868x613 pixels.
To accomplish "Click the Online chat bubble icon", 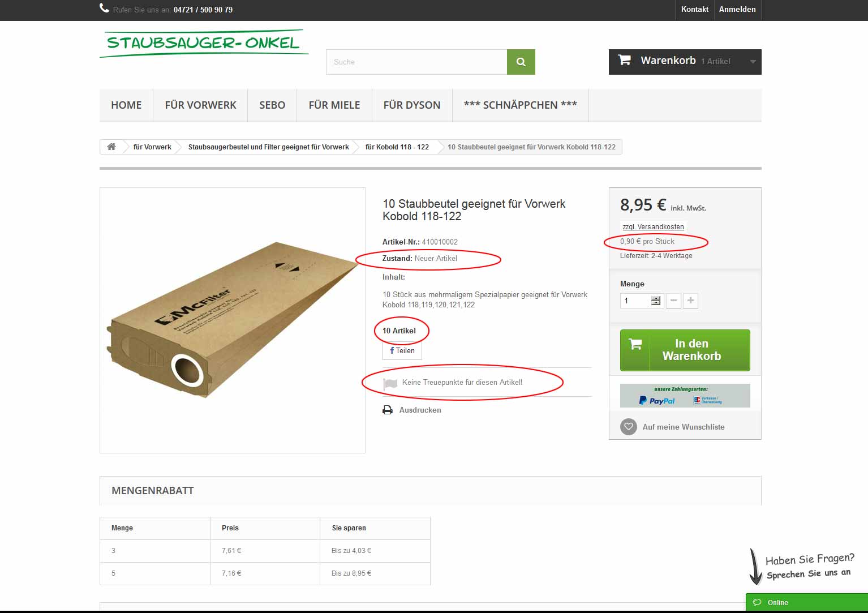I will click(x=757, y=602).
